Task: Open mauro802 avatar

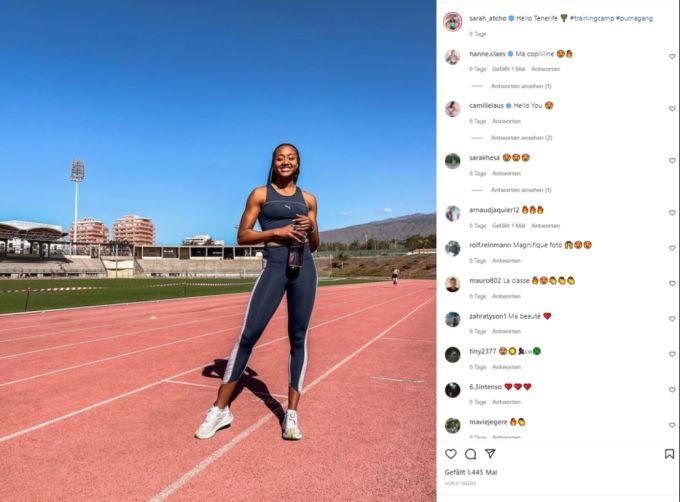Action: (452, 284)
